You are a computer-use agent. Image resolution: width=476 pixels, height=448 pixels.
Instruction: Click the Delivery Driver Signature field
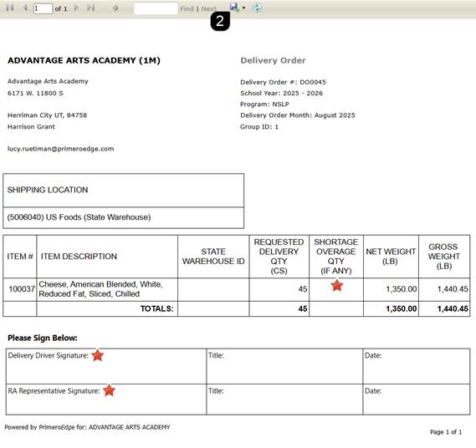106,366
